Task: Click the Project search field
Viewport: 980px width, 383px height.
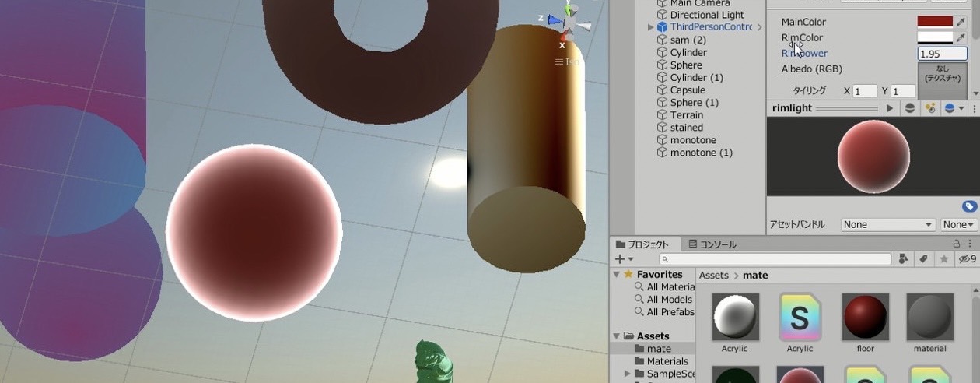Action: click(775, 259)
